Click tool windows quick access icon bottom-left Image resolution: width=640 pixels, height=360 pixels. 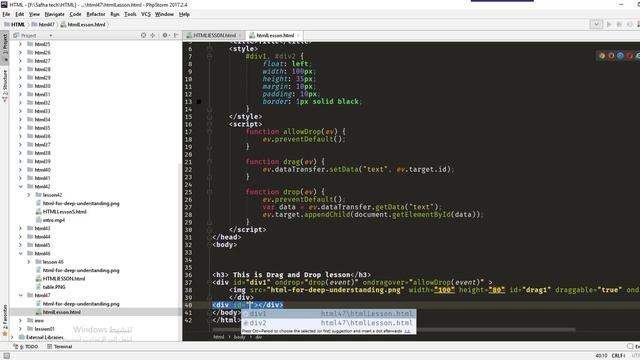point(7,356)
